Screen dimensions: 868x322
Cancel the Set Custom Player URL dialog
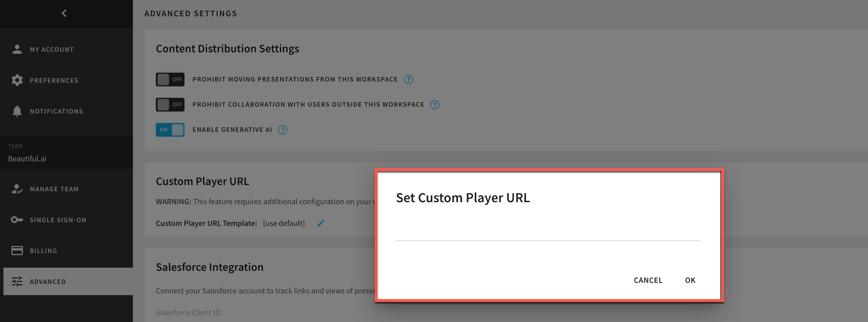click(x=648, y=280)
